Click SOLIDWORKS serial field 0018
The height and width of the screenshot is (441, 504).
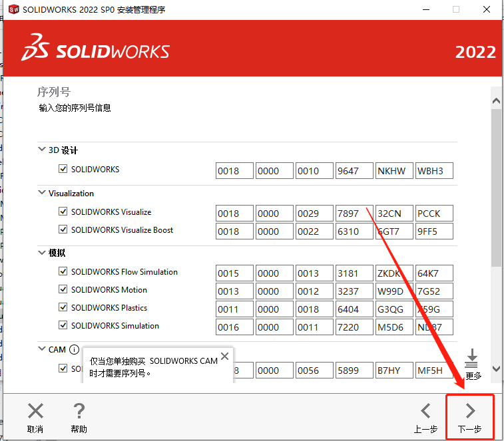[x=234, y=170]
